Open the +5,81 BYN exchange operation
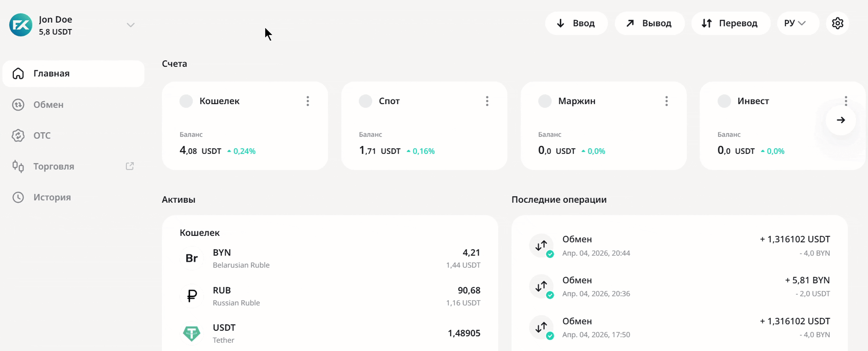The image size is (868, 351). [679, 286]
